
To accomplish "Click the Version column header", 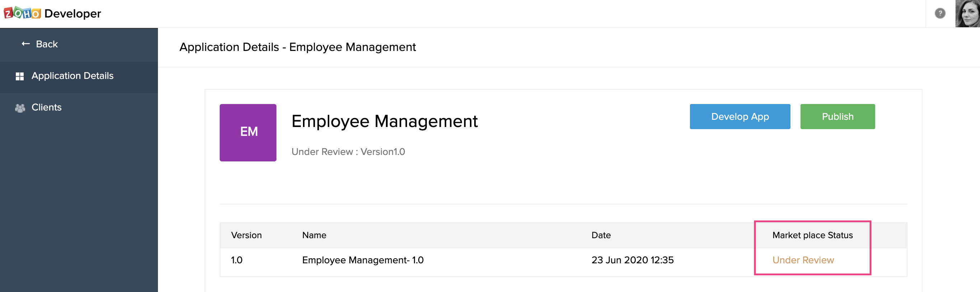I will pyautogui.click(x=246, y=235).
